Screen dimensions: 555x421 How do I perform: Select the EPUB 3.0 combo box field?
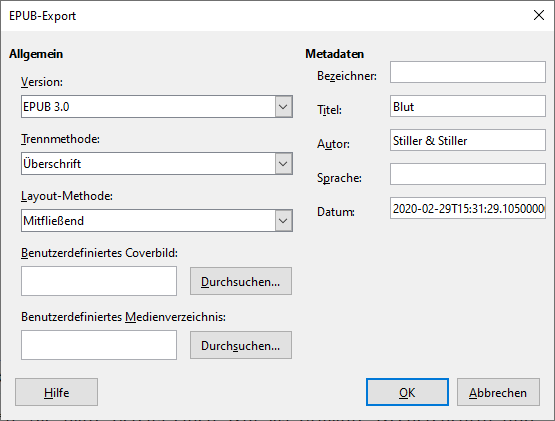tap(157, 107)
